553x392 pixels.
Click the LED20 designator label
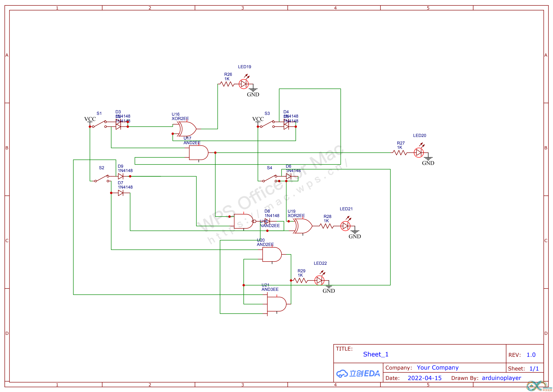420,135
